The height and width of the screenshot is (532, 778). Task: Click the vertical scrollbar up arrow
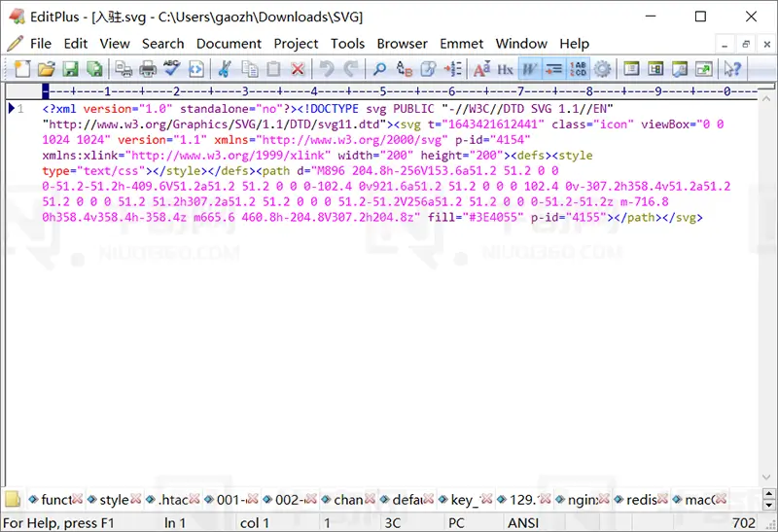(x=766, y=98)
